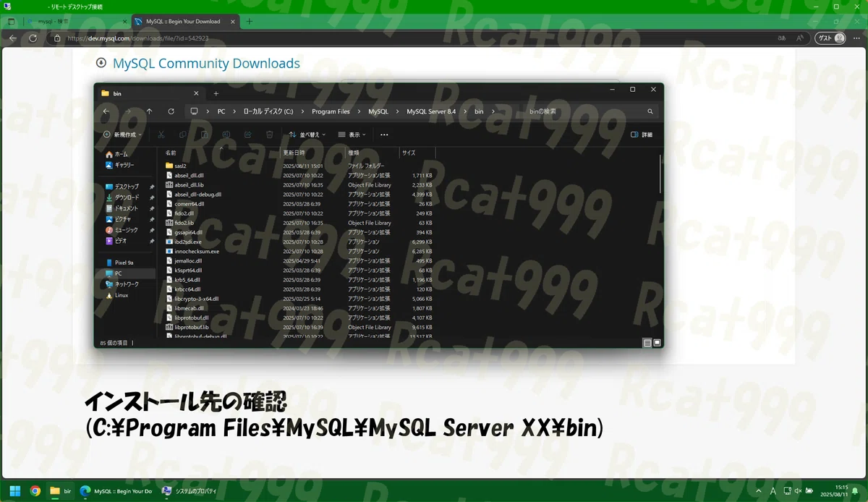
Task: Switch to large thumbnails view icon
Action: pyautogui.click(x=656, y=342)
